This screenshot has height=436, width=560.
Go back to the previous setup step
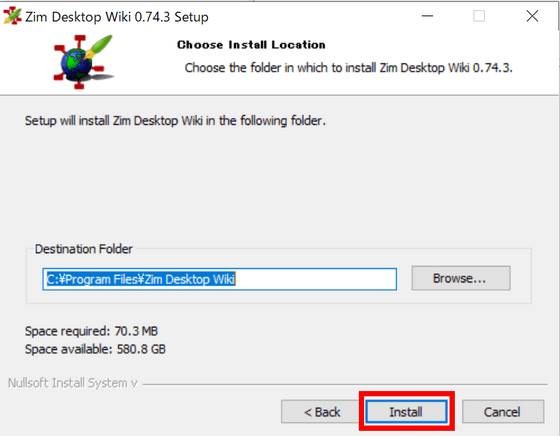point(322,412)
